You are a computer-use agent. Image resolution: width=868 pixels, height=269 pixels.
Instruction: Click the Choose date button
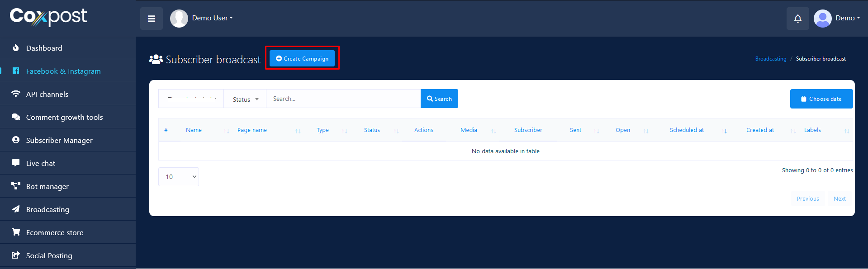821,99
